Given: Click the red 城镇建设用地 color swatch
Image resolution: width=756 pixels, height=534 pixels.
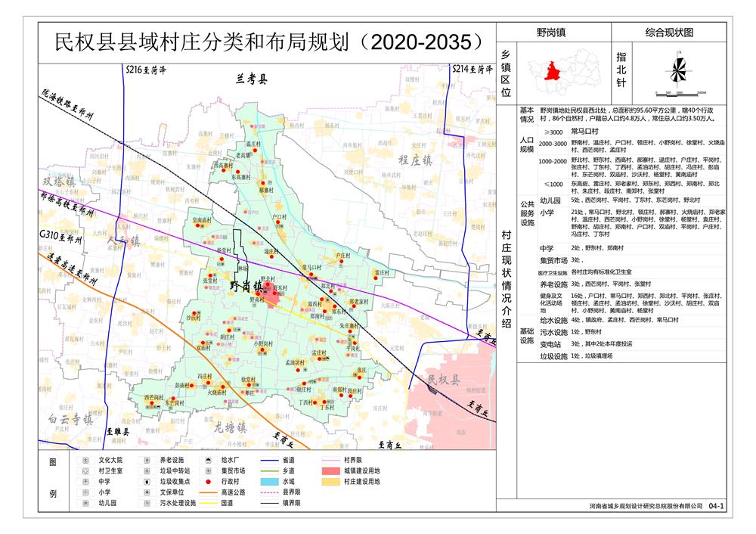Looking at the screenshot, I should (x=331, y=470).
